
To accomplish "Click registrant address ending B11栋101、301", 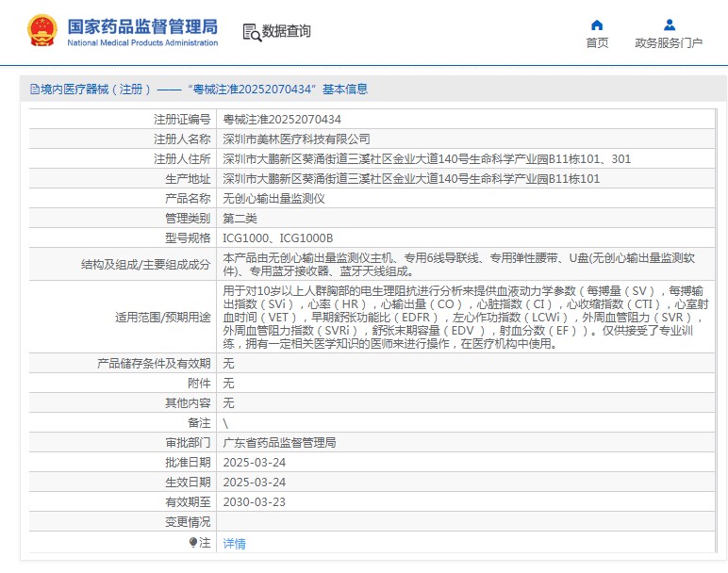I will click(x=426, y=159).
